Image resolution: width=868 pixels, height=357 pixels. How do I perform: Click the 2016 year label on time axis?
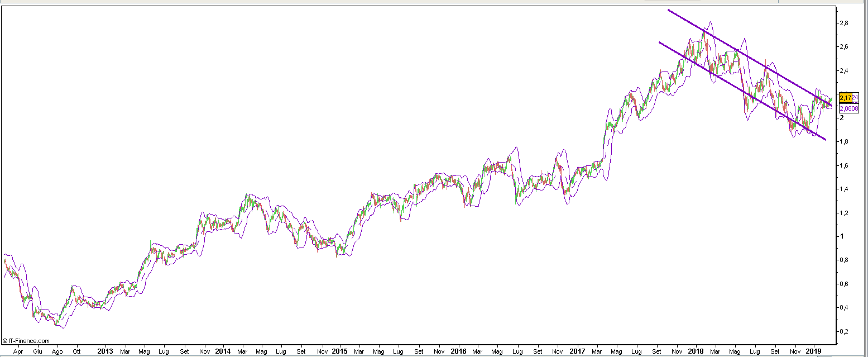click(458, 352)
